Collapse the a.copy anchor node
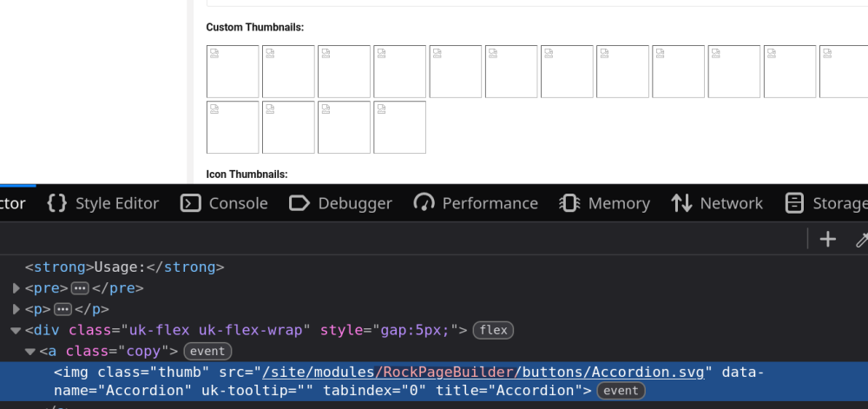 coord(30,352)
